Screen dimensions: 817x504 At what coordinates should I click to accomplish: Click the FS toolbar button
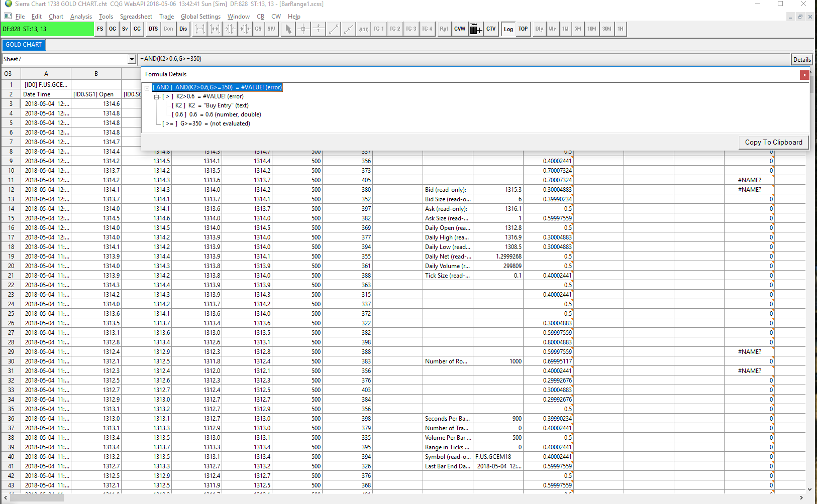tap(100, 29)
